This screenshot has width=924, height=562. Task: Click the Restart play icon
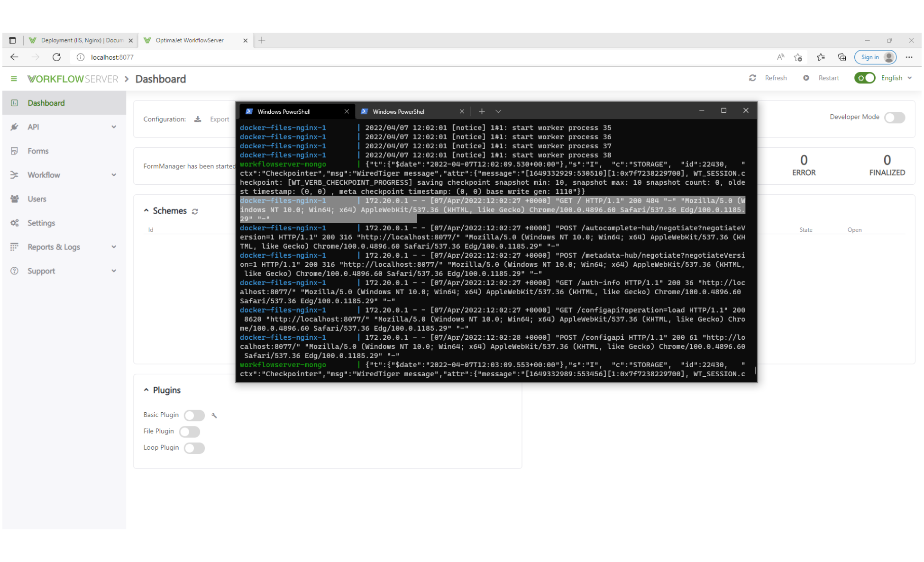[x=806, y=78]
